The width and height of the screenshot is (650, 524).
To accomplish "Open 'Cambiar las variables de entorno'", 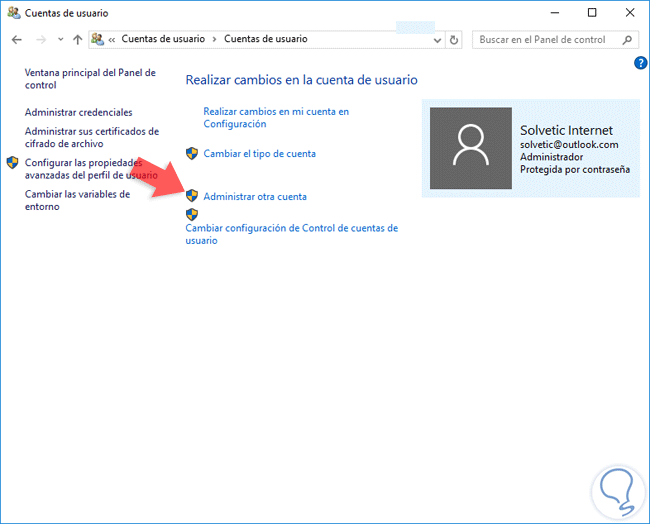I will 78,200.
